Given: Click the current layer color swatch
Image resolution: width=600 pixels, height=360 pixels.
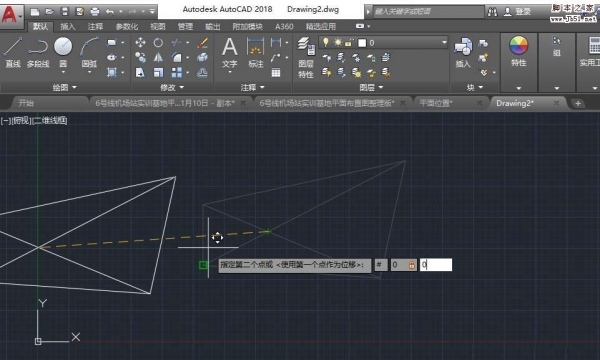Looking at the screenshot, I should click(362, 43).
